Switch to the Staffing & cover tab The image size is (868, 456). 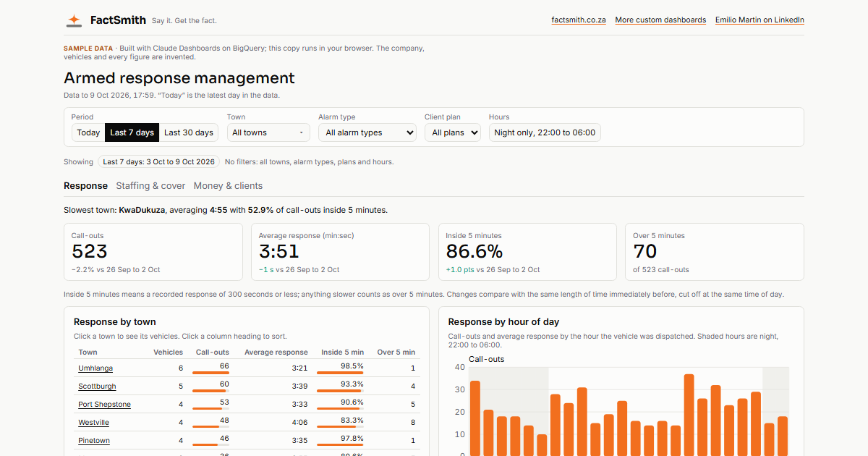click(150, 186)
